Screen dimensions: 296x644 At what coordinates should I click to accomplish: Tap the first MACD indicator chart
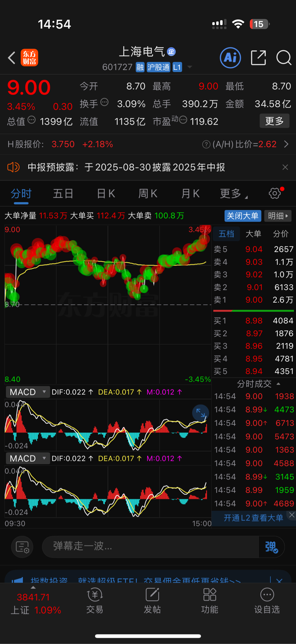108,424
